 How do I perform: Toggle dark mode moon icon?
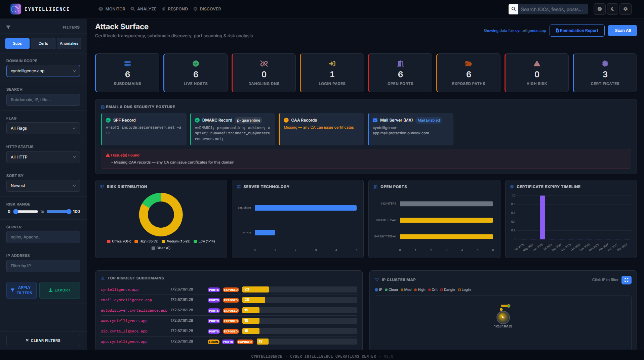[x=612, y=9]
